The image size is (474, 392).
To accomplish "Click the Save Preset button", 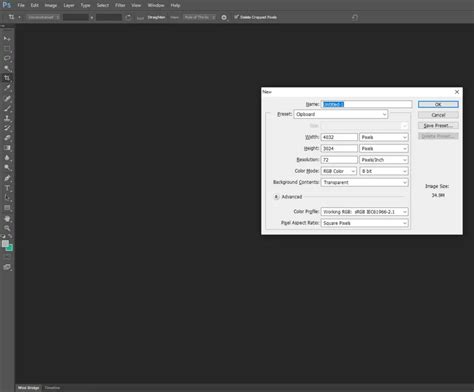I will pos(438,126).
